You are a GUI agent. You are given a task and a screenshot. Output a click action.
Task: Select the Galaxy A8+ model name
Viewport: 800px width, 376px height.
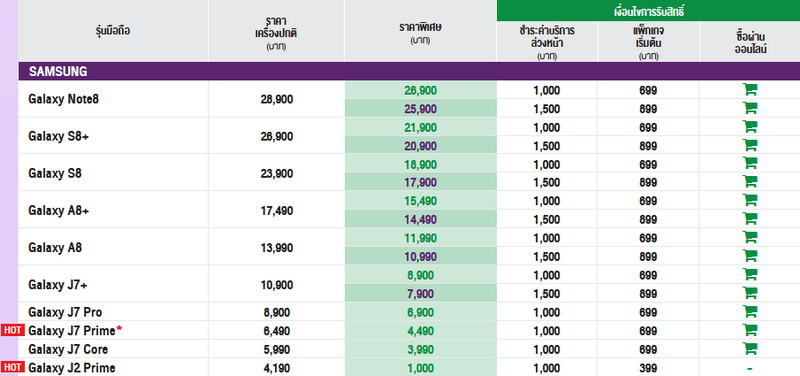coord(59,211)
